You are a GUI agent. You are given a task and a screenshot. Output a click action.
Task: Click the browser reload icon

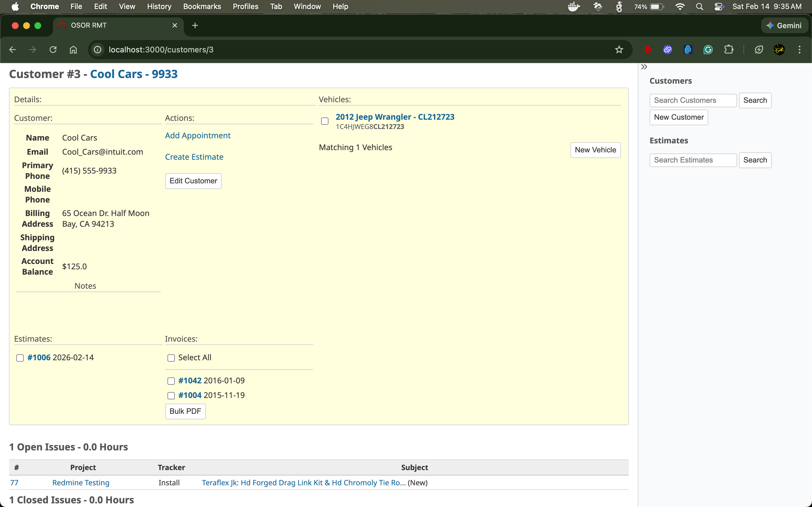point(53,50)
